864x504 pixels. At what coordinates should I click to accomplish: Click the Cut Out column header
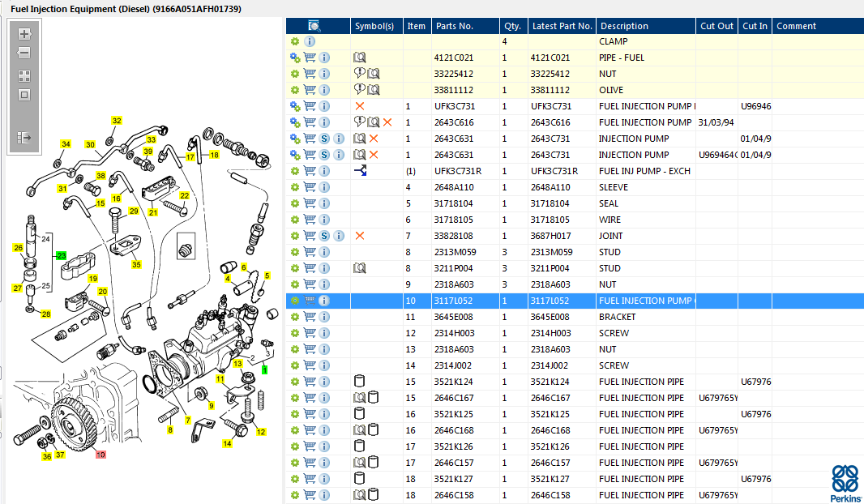pyautogui.click(x=716, y=26)
